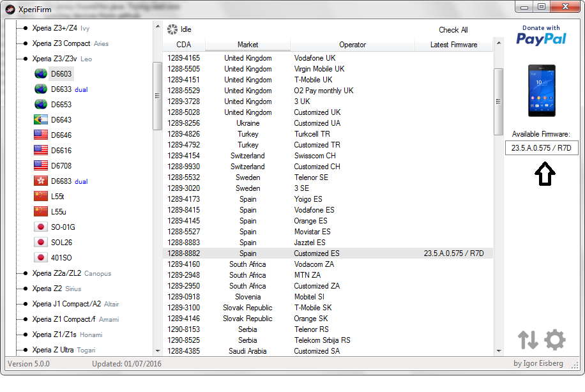
Task: Click the Available Firmware version box
Action: pos(541,148)
